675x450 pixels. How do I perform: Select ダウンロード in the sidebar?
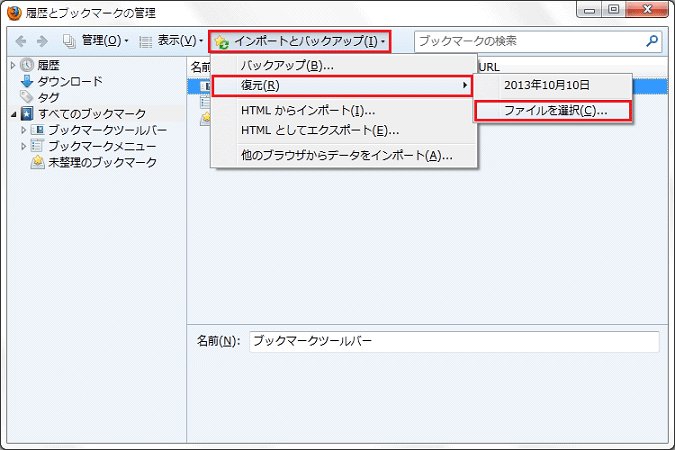tap(70, 81)
